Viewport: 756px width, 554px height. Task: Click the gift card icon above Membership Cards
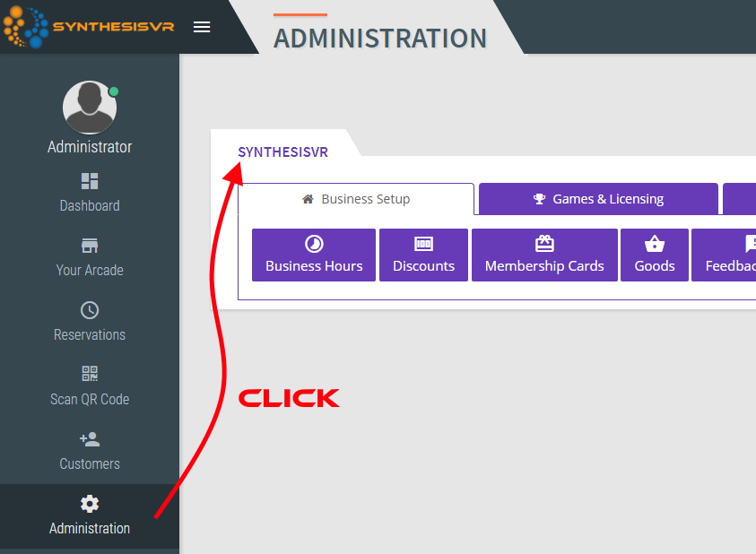tap(545, 244)
